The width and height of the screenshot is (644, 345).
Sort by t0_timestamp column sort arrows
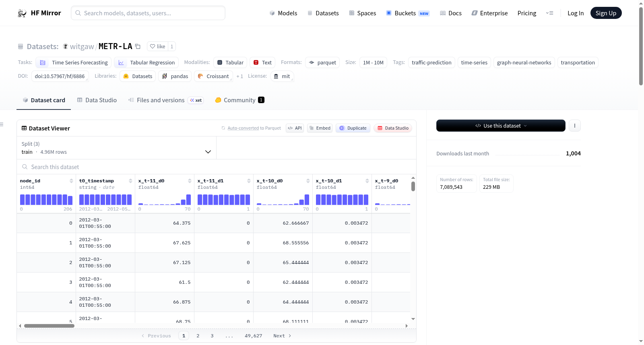coord(130,181)
